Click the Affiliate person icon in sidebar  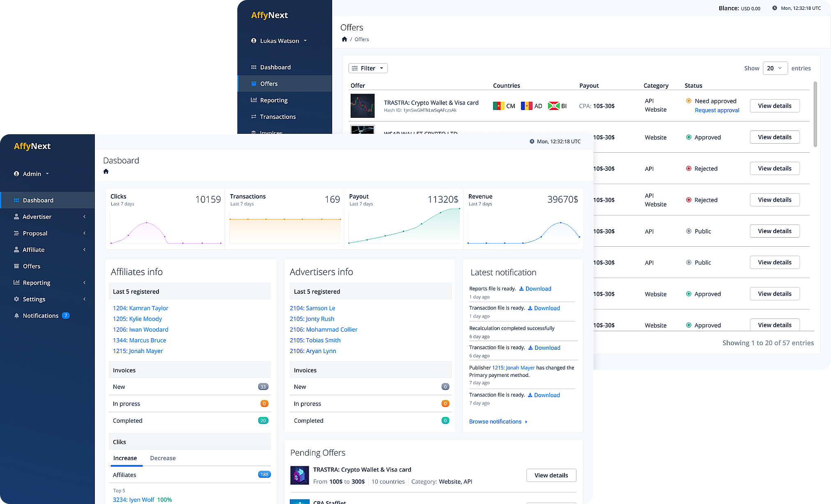(16, 250)
